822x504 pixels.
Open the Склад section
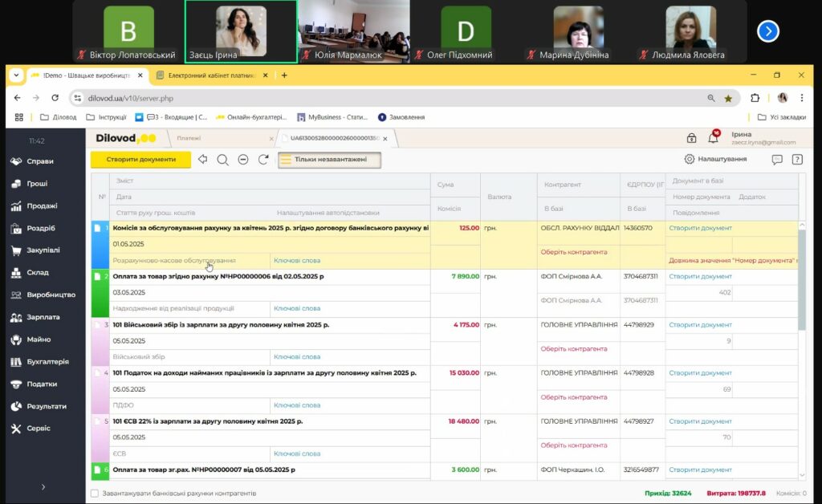pos(30,272)
